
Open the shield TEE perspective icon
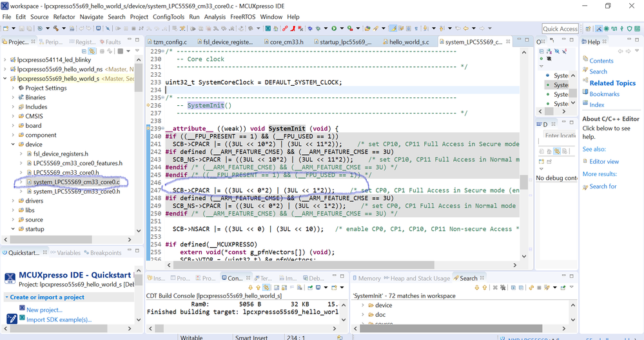[x=629, y=28]
